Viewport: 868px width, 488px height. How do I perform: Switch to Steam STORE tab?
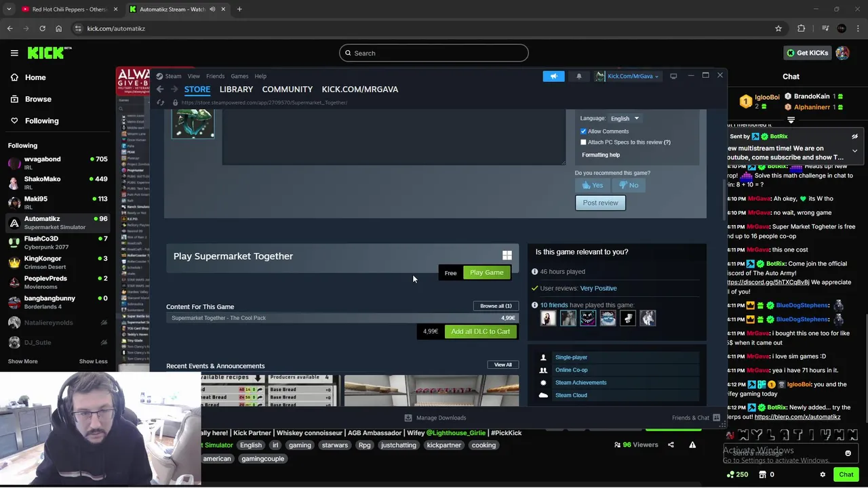pyautogui.click(x=197, y=89)
